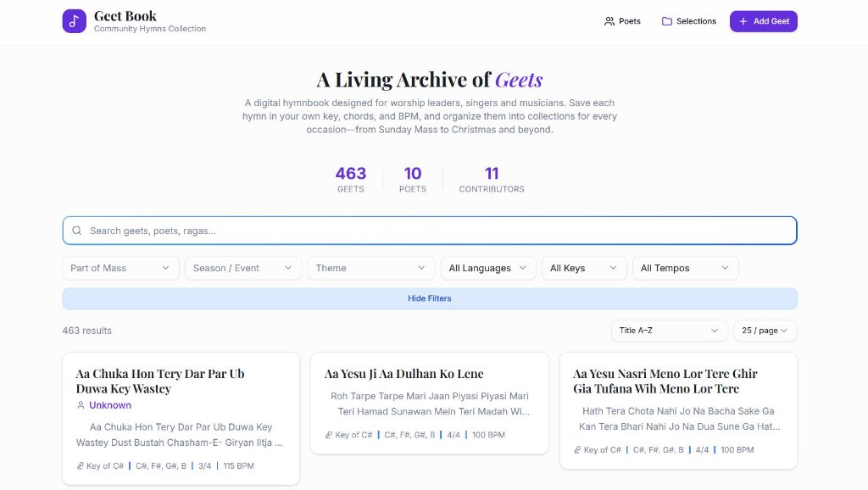Open the All Languages dropdown
868x490 pixels.
click(488, 268)
